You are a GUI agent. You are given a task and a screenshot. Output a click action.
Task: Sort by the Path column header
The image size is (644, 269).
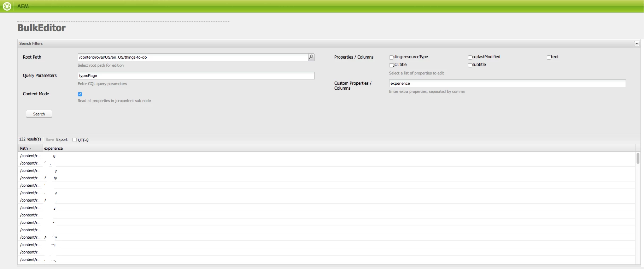(x=30, y=148)
